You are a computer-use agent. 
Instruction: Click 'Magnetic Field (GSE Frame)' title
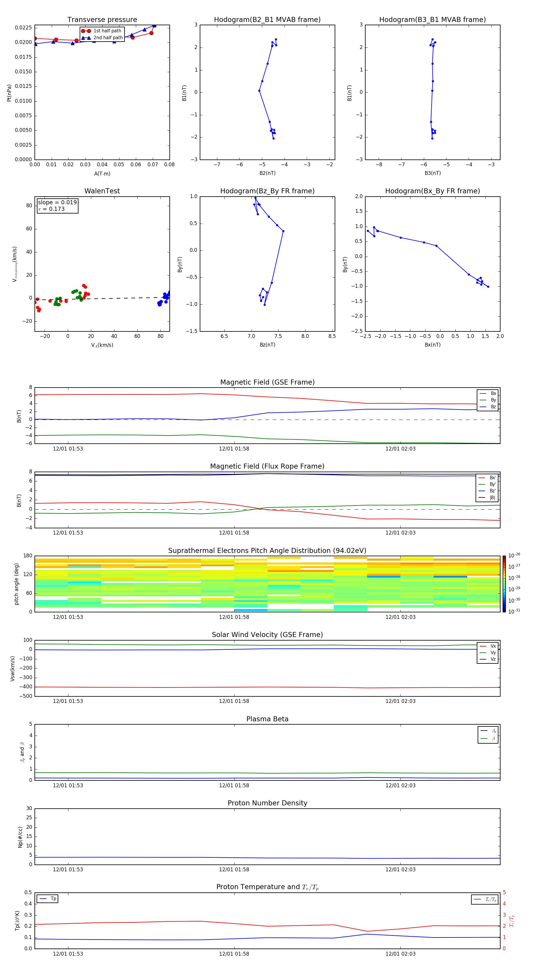tap(267, 382)
